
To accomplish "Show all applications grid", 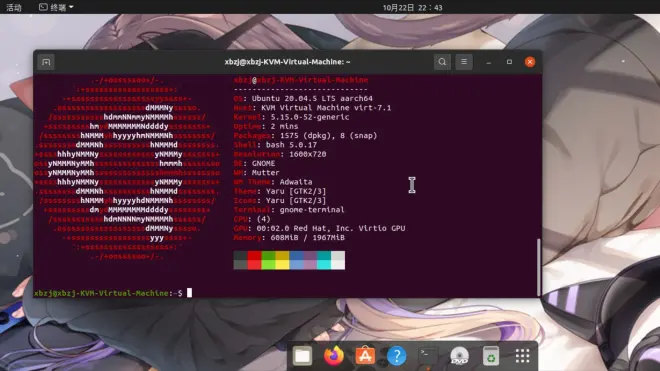I will [522, 356].
